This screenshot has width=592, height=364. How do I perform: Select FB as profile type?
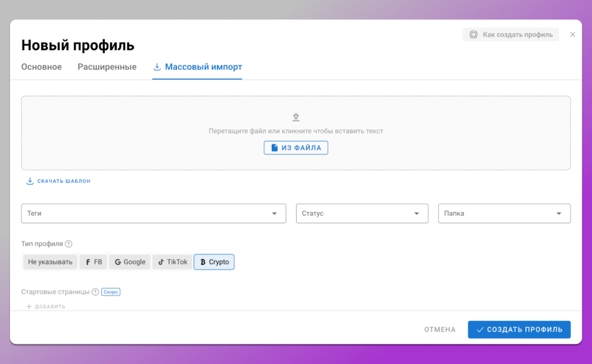pos(94,262)
